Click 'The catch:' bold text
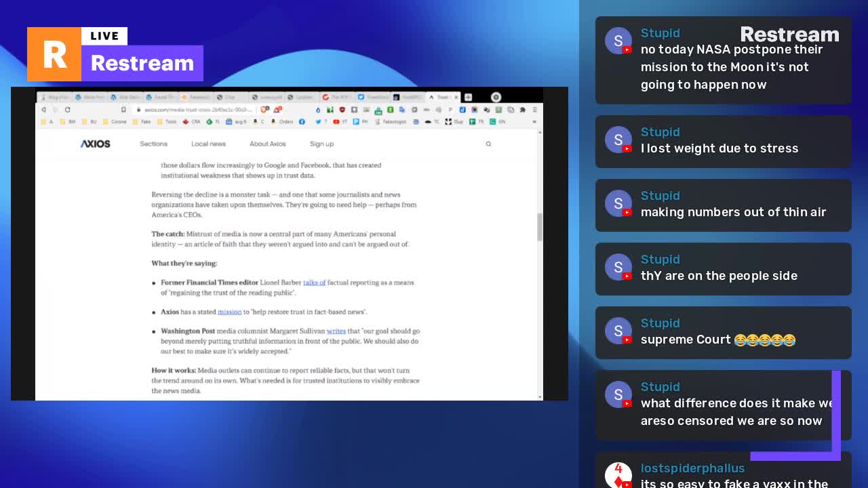The height and width of the screenshot is (488, 868). pyautogui.click(x=167, y=234)
